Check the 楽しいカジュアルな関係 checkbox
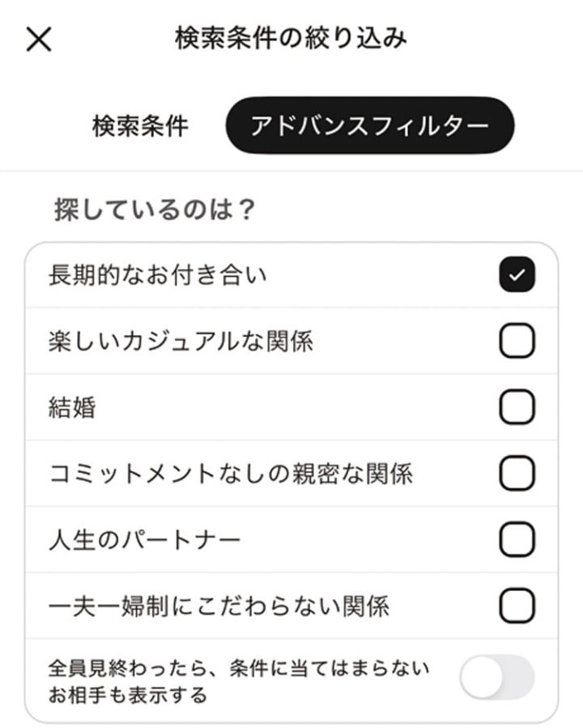This screenshot has width=583, height=728. [x=517, y=343]
